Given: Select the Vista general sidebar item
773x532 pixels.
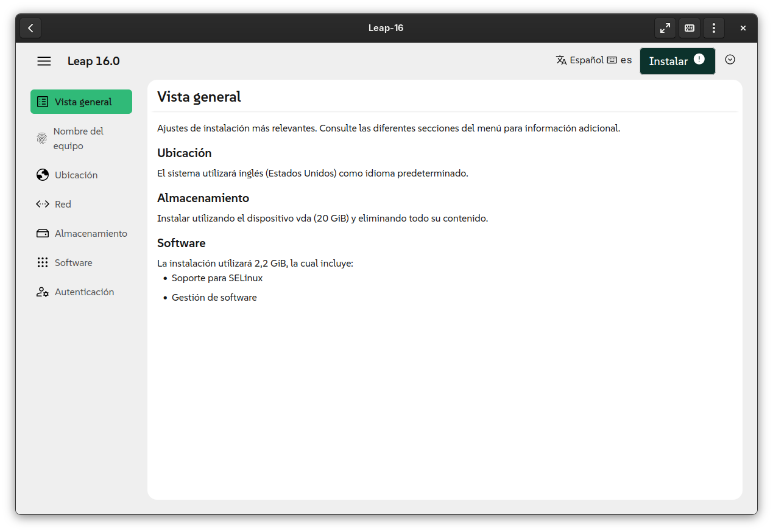Looking at the screenshot, I should click(x=81, y=102).
